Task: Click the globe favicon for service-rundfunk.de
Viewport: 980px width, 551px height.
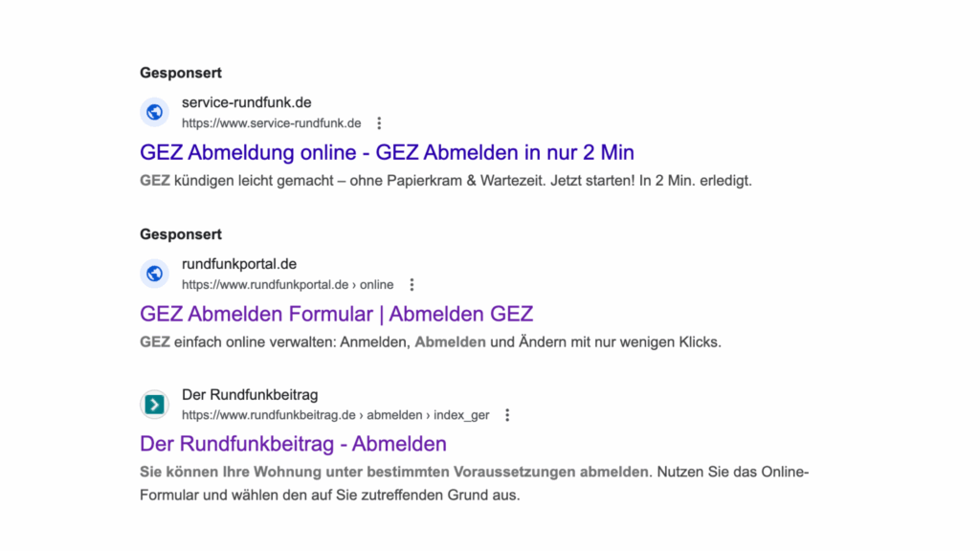Action: (154, 112)
